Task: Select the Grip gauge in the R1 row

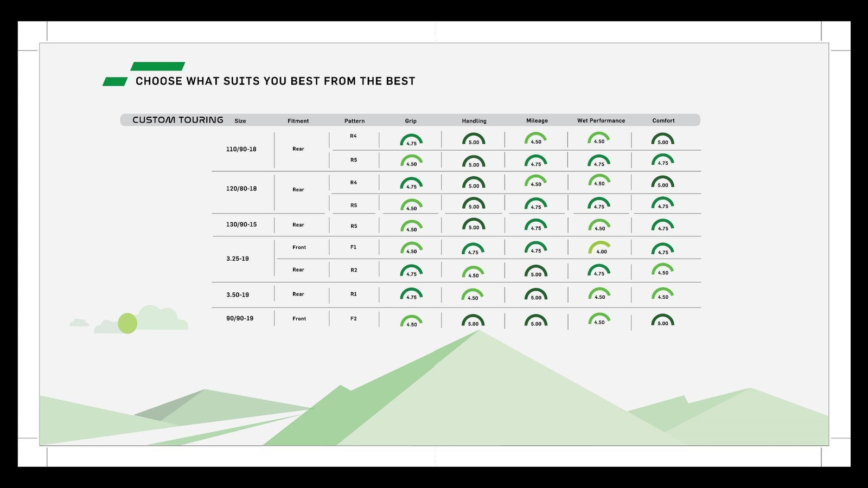Action: 411,294
